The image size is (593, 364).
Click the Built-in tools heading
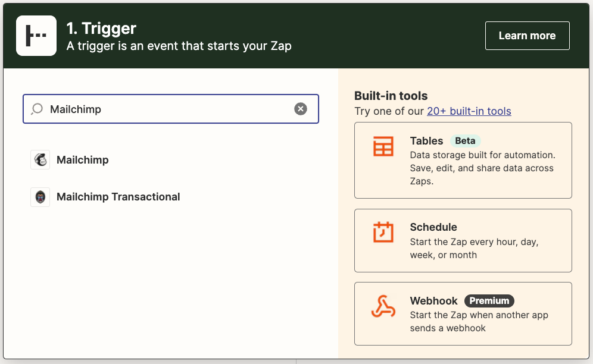[391, 96]
